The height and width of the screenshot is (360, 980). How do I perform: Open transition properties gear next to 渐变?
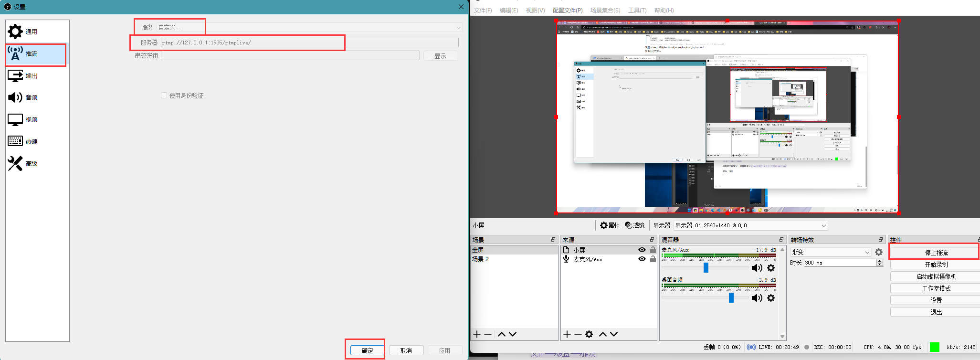click(879, 252)
